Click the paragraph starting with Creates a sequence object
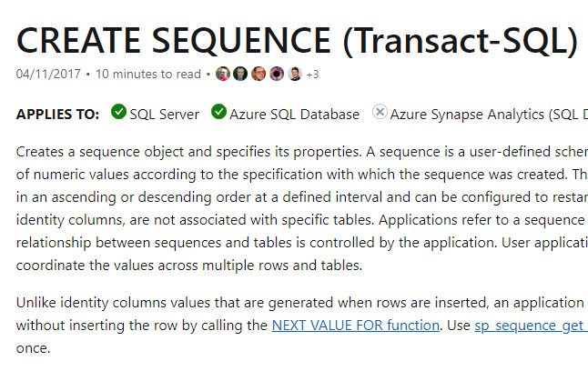588x371 pixels. point(302,208)
